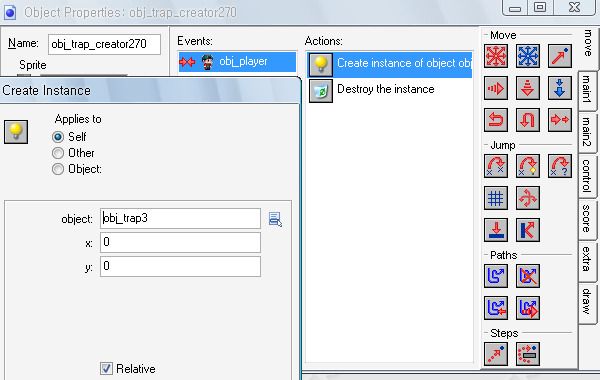Viewport: 600px width, 380px height.
Task: Choose the Self radio option
Action: click(x=58, y=137)
